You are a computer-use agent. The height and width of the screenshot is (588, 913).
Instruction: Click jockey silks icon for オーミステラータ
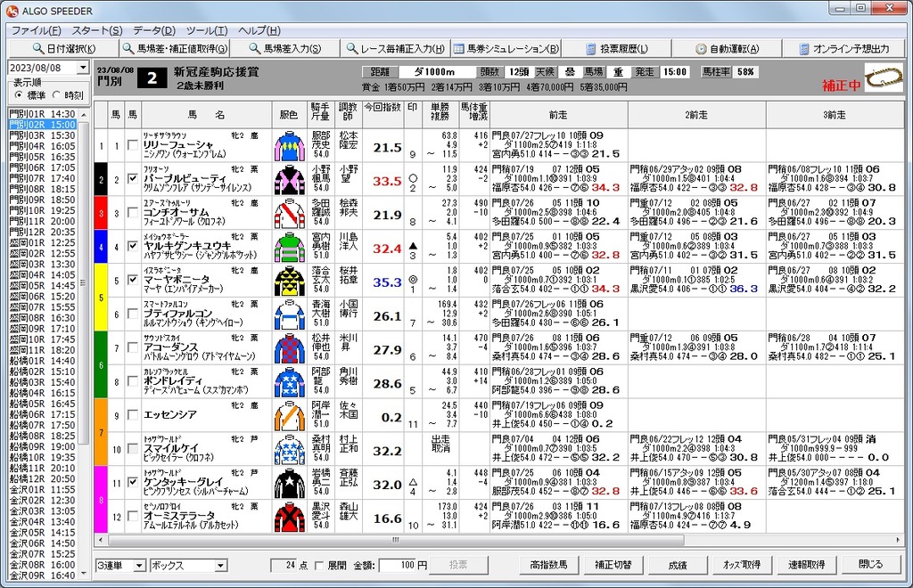click(290, 517)
